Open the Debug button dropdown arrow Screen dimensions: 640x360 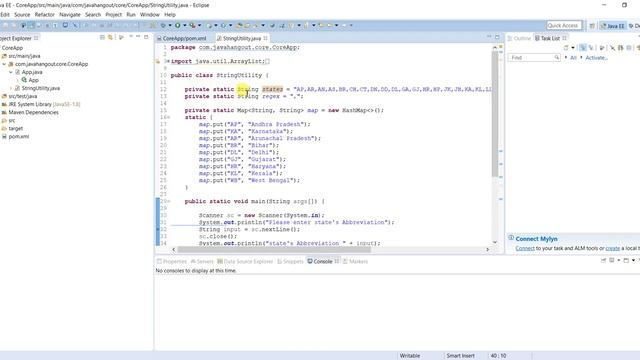point(170,25)
